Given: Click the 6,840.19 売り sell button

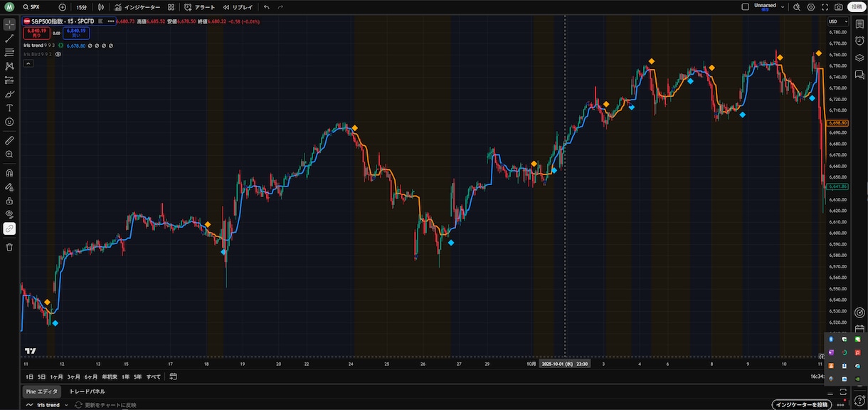Looking at the screenshot, I should pyautogui.click(x=36, y=33).
